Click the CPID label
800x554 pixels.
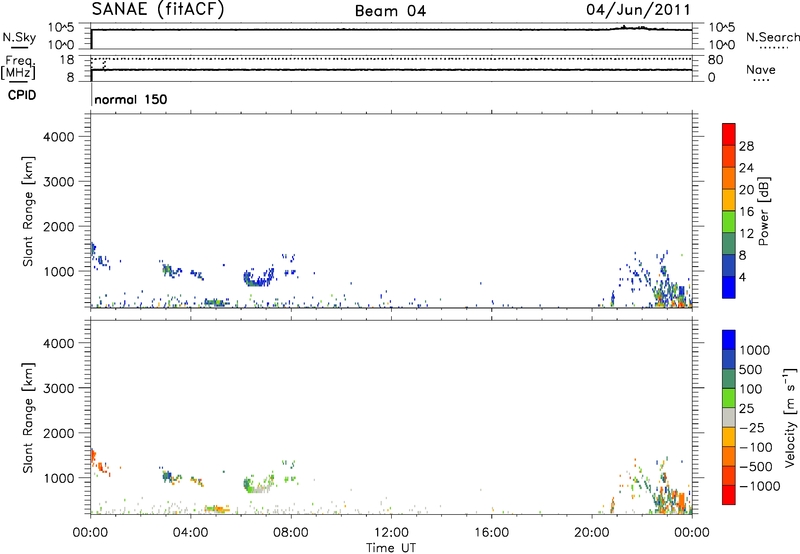pyautogui.click(x=22, y=95)
